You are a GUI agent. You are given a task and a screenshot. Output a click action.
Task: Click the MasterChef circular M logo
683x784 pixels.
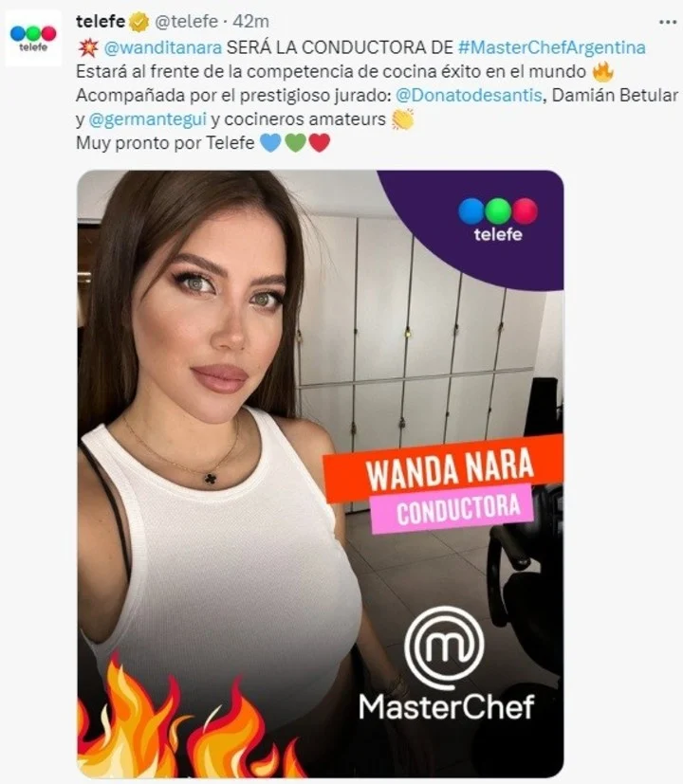point(444,647)
